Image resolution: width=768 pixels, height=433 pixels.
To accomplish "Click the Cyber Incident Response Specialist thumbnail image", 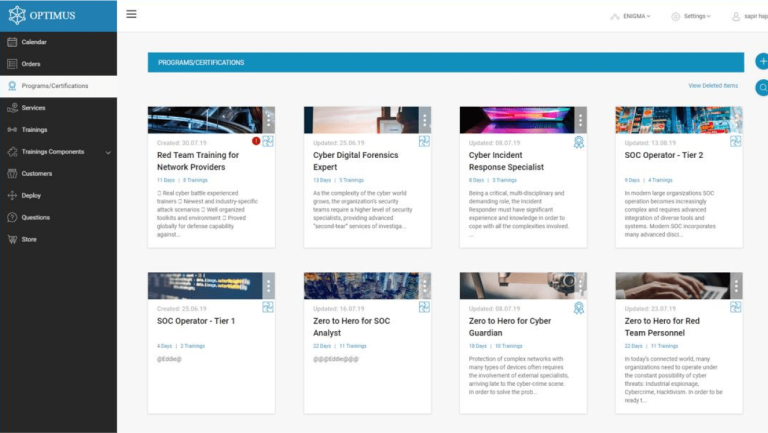I will (515, 120).
